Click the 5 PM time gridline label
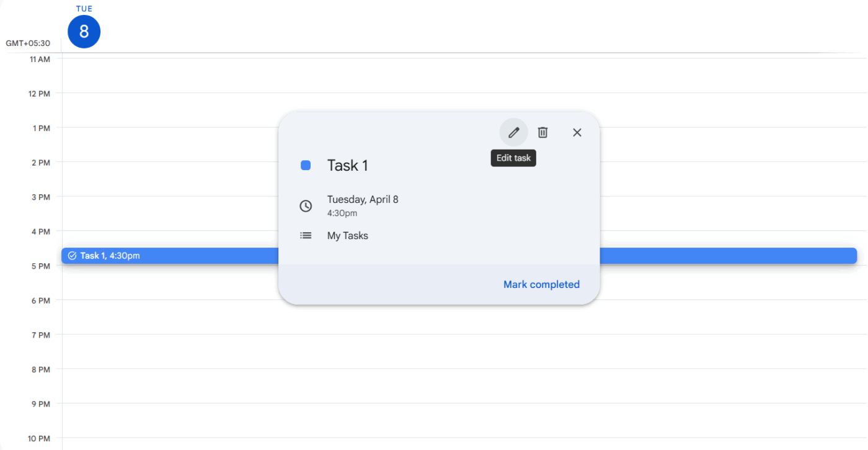 (40, 266)
